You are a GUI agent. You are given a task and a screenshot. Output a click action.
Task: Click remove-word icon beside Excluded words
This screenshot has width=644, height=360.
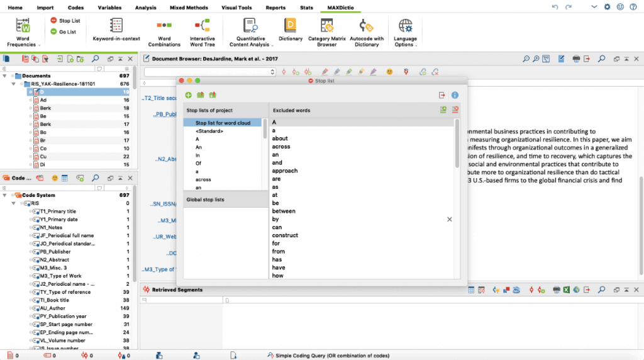455,110
